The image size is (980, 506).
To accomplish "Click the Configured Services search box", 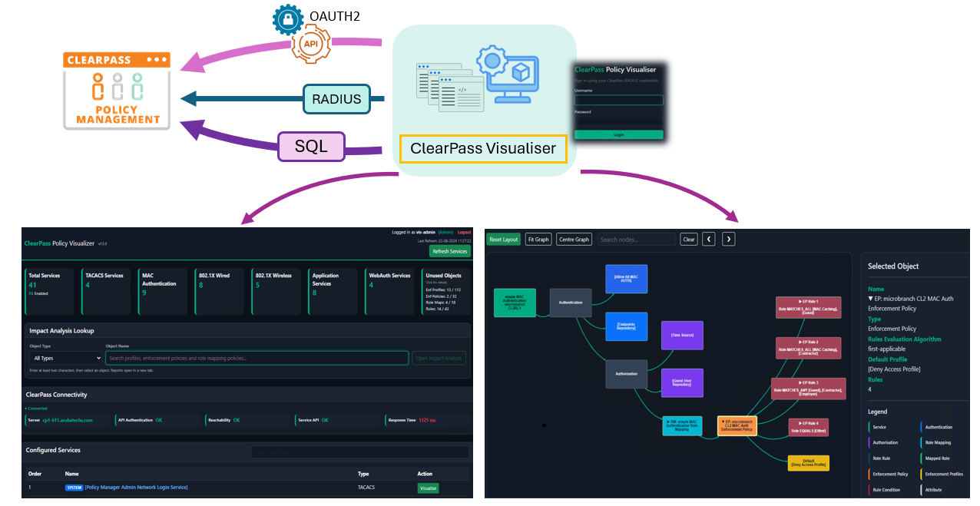I will click(359, 451).
